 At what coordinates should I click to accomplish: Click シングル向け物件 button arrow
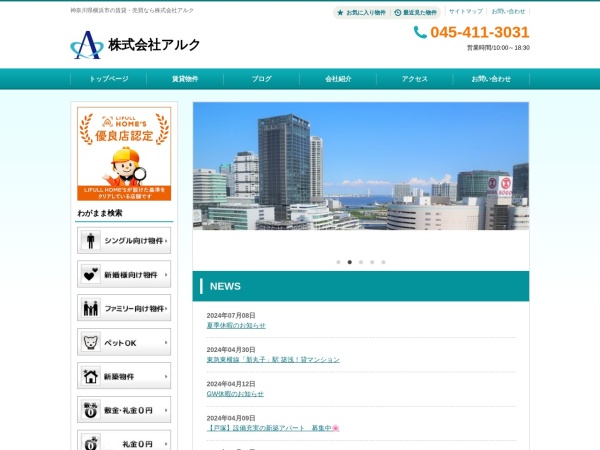pyautogui.click(x=166, y=241)
